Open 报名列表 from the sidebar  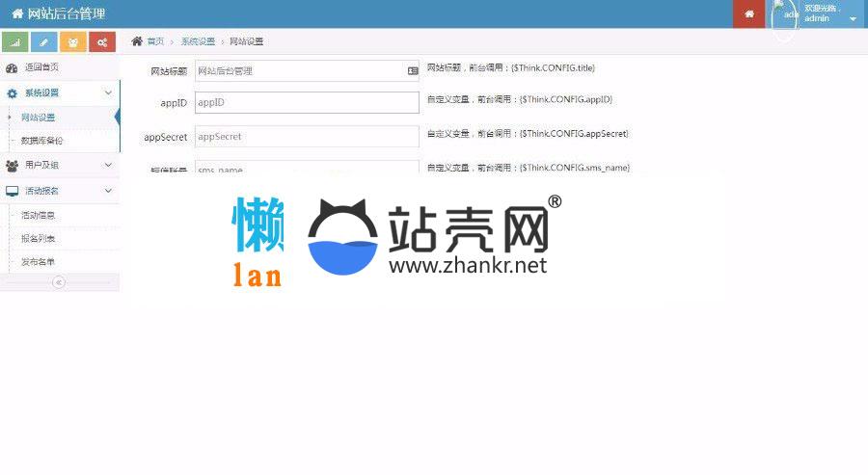[x=39, y=238]
